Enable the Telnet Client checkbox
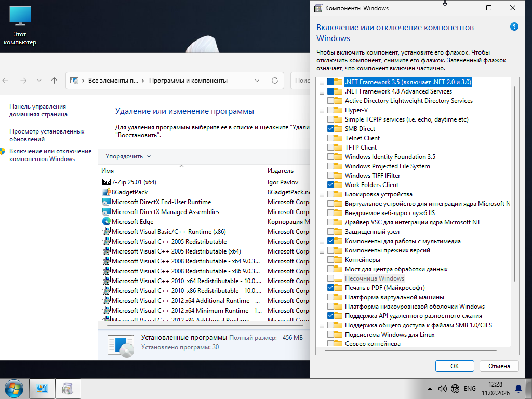532x399 pixels. (330, 138)
